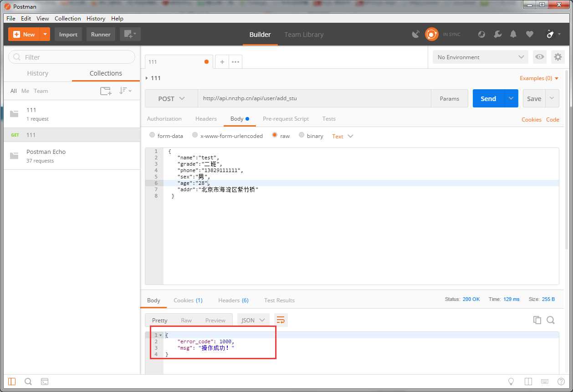Click the interceptor satellite icon
The image size is (573, 392).
(415, 34)
